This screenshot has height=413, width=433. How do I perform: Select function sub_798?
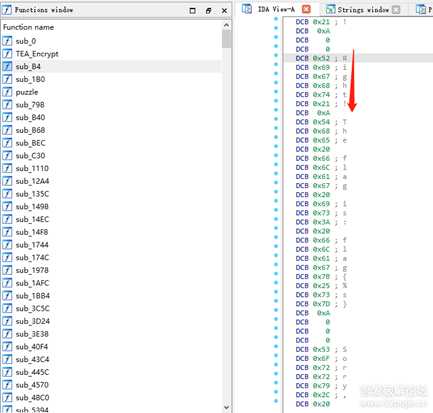(x=30, y=105)
